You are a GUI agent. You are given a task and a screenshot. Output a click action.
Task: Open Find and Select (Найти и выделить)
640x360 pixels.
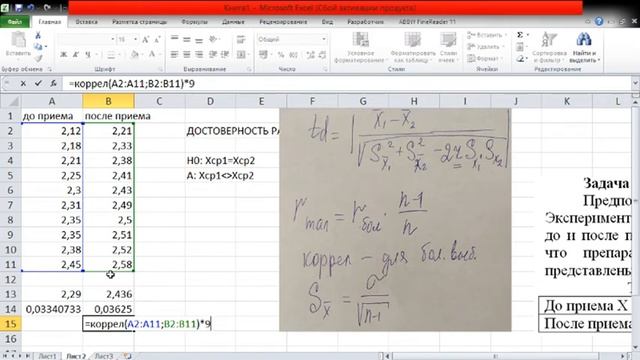[x=584, y=47]
